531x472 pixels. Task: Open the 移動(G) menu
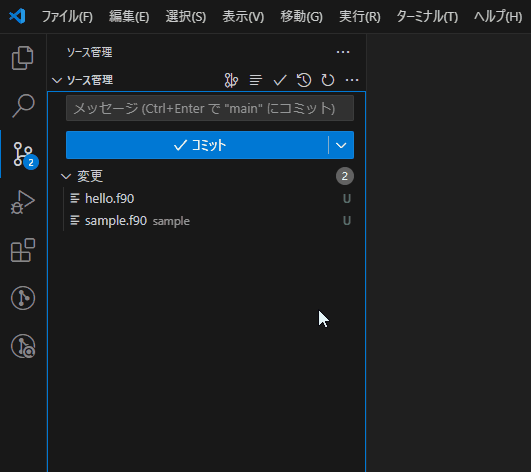301,16
